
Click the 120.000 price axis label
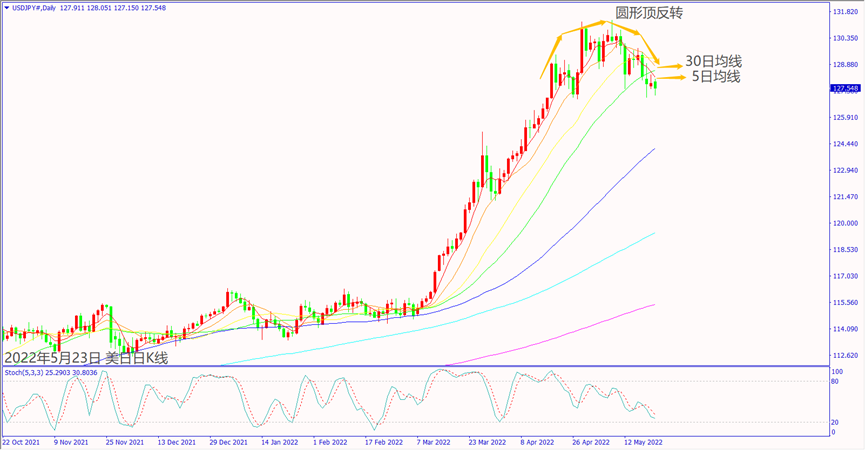pyautogui.click(x=845, y=224)
